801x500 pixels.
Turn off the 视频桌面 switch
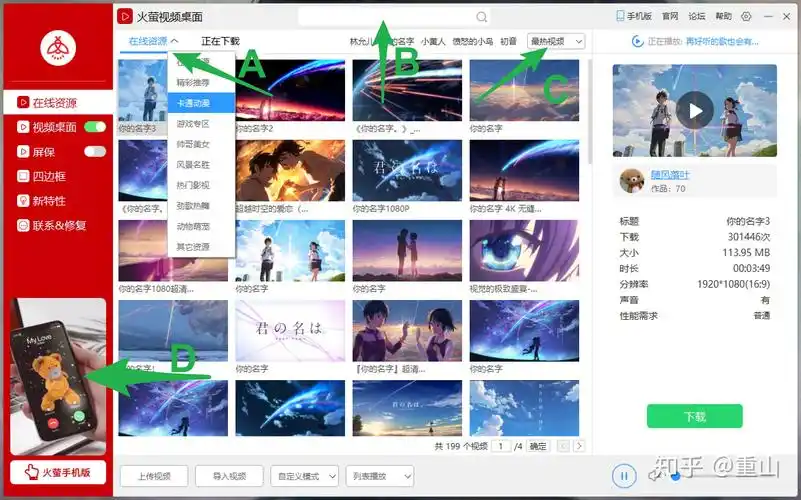[x=95, y=127]
